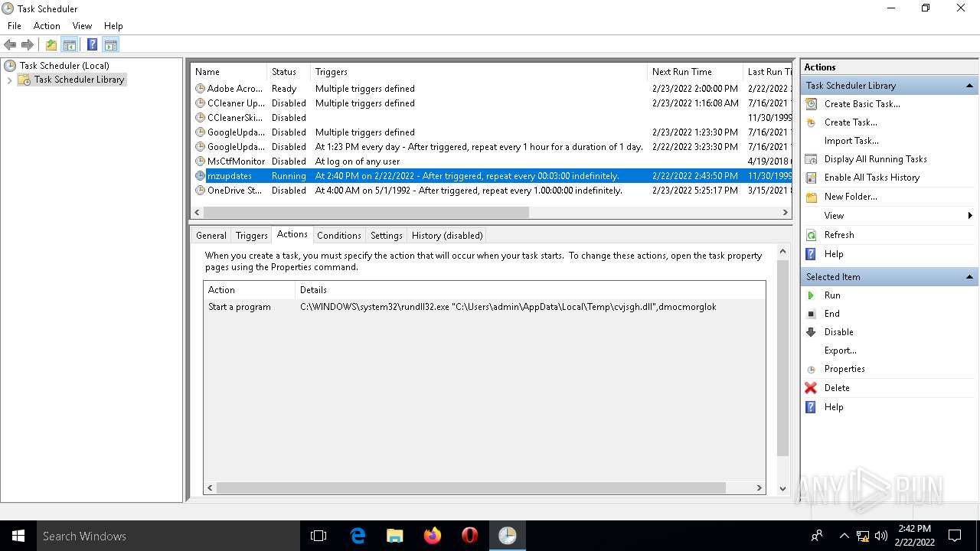The width and height of the screenshot is (980, 551).
Task: Select Task Scheduler (Local) root node
Action: (64, 66)
